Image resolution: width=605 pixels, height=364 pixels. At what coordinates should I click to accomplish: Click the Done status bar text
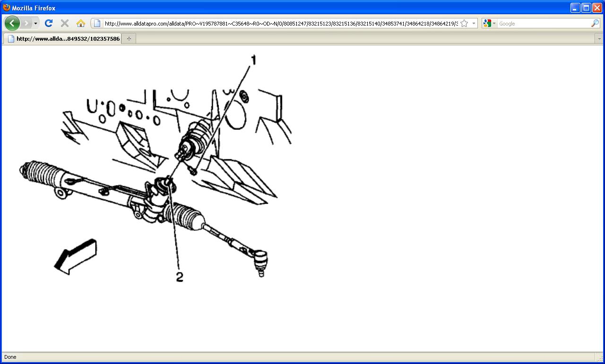click(10, 357)
